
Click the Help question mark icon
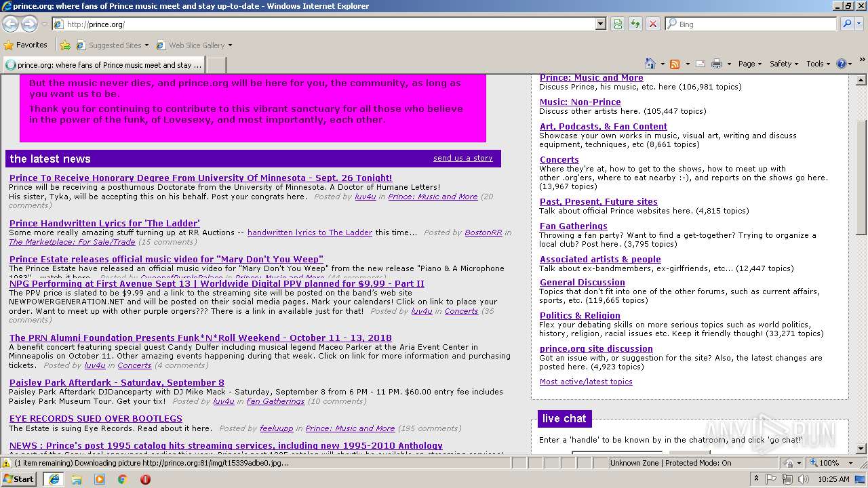(x=842, y=64)
